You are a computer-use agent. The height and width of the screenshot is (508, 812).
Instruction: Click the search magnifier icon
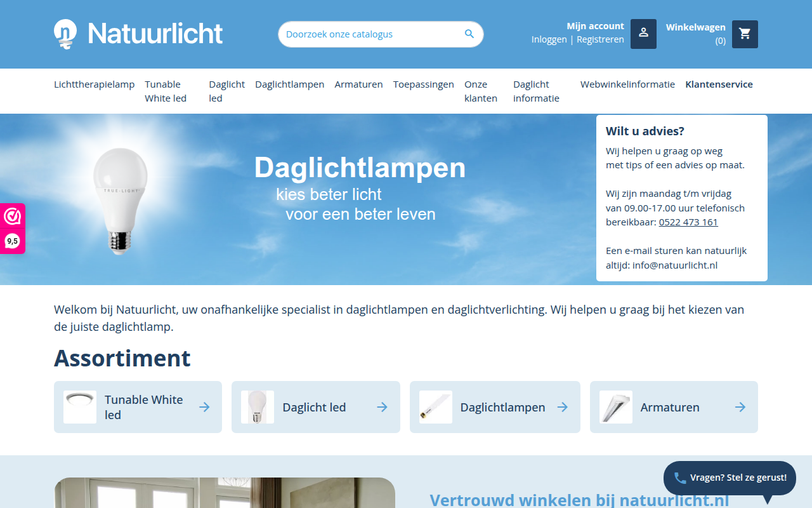(469, 34)
